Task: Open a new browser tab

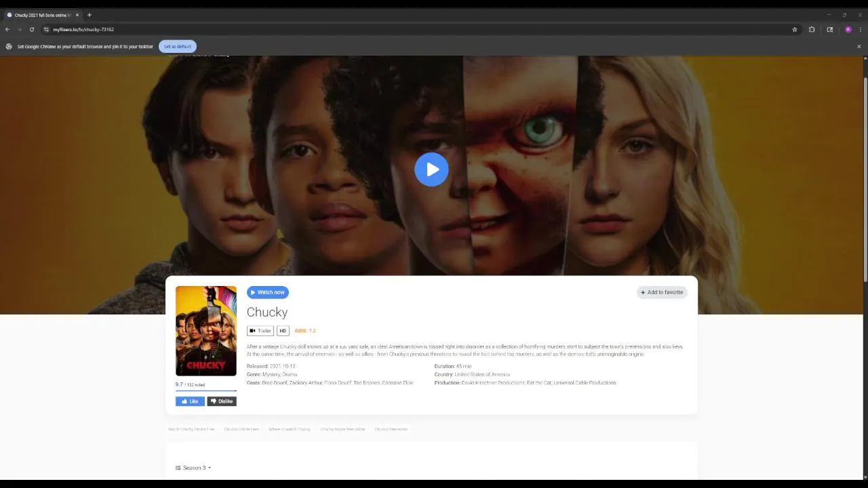Action: coord(89,15)
